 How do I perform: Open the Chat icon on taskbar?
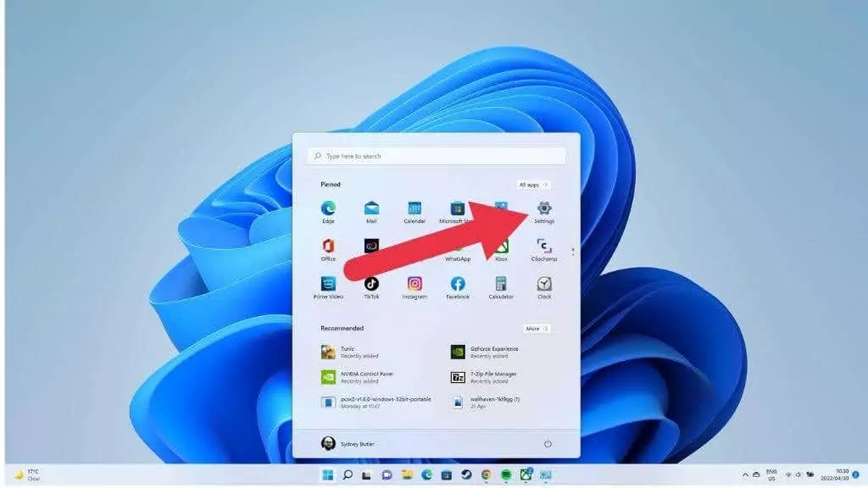pos(387,474)
